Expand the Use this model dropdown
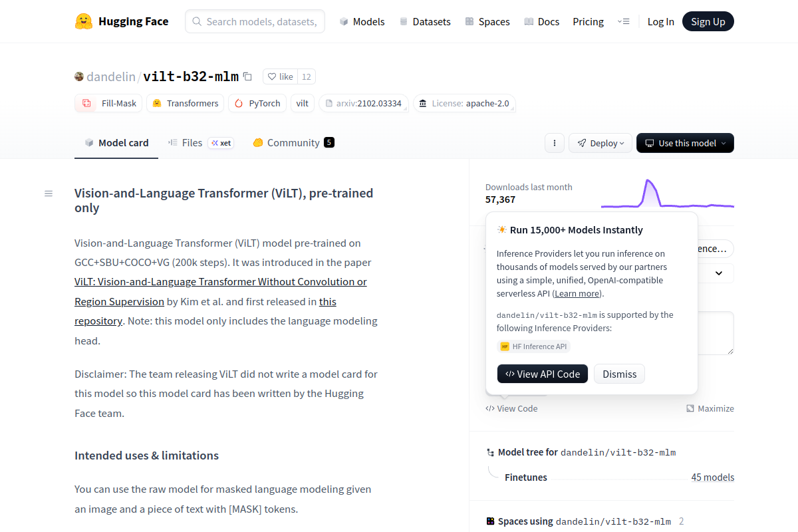Viewport: 798px width, 532px height. [x=685, y=143]
